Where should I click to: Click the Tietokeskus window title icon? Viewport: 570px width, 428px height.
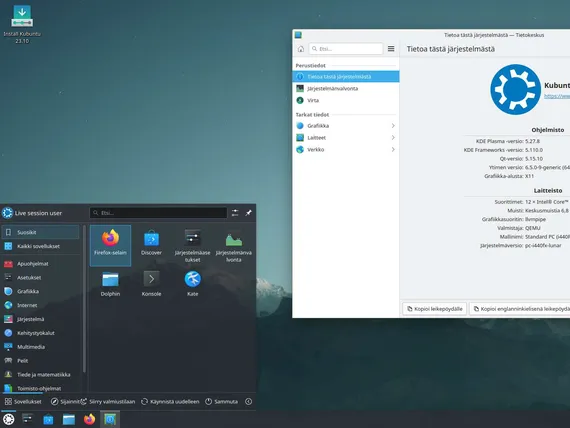click(298, 35)
